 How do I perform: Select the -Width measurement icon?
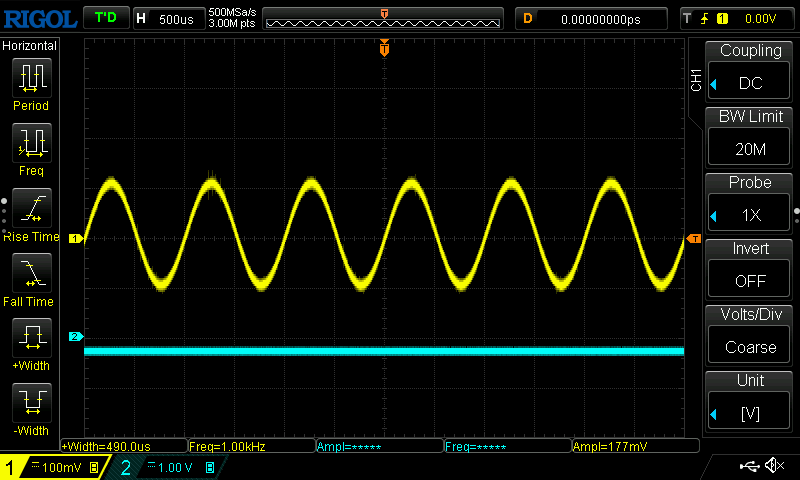point(32,402)
